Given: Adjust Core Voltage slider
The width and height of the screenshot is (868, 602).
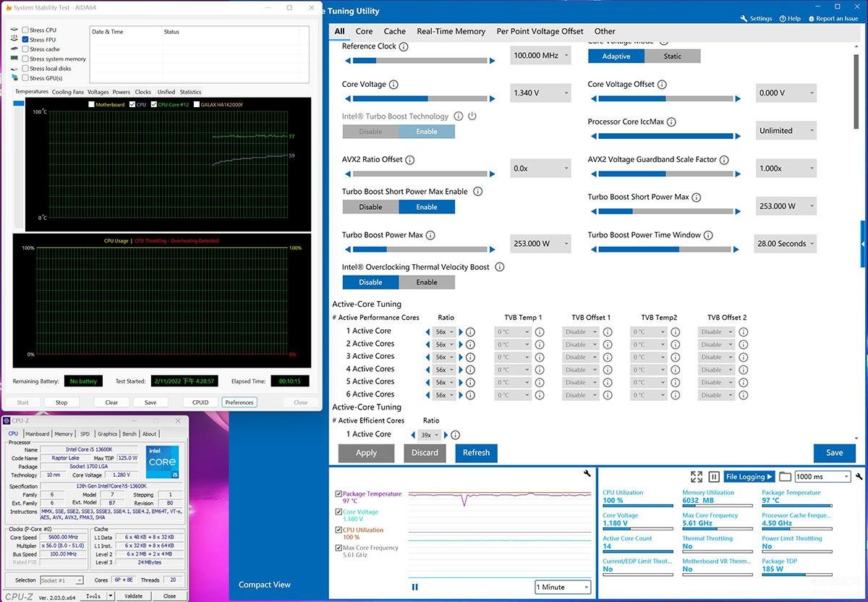Looking at the screenshot, I should (x=420, y=98).
